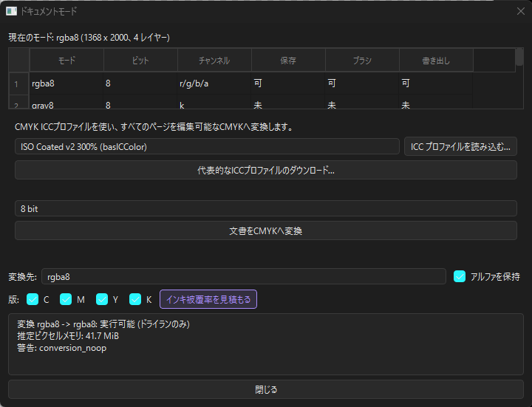Click the モード column header
Screen dimensions: 532x407
click(x=66, y=61)
